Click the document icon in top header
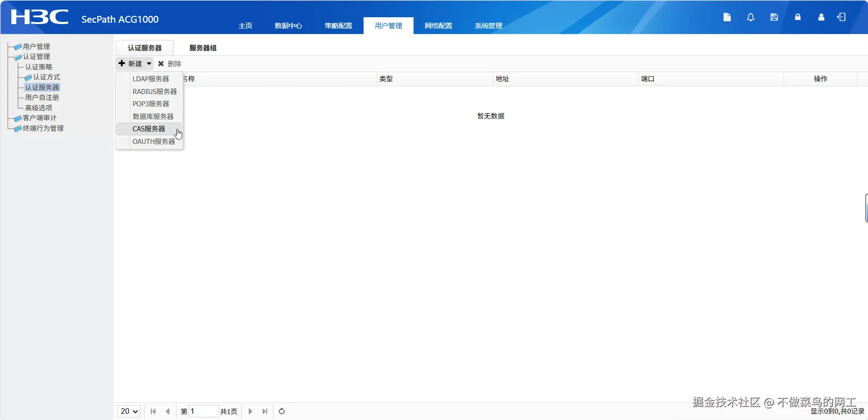 click(x=727, y=17)
